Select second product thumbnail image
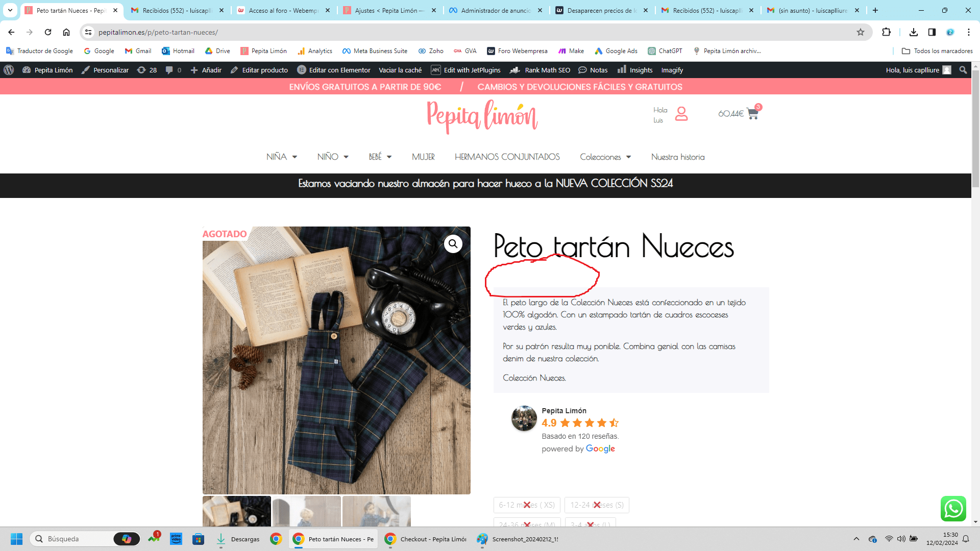The height and width of the screenshot is (551, 980). (x=307, y=511)
